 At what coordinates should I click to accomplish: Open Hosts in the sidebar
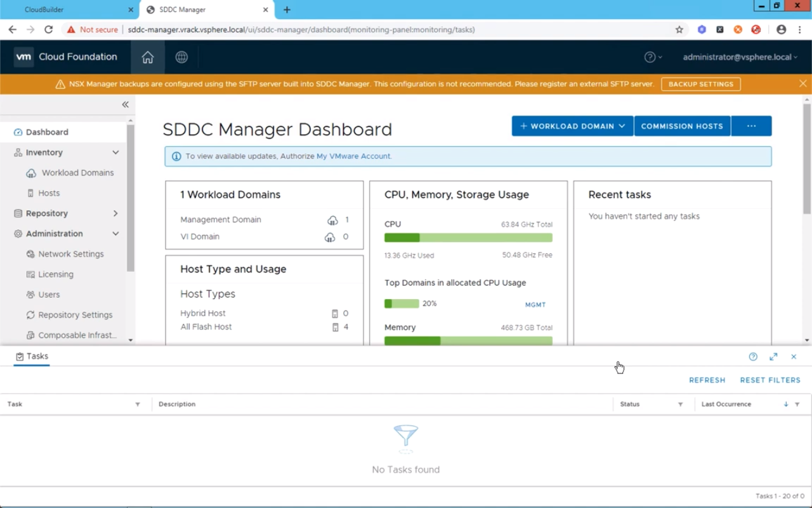[49, 193]
